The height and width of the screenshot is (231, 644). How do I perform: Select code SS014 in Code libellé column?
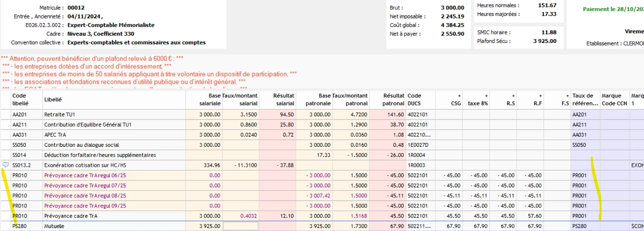point(19,155)
